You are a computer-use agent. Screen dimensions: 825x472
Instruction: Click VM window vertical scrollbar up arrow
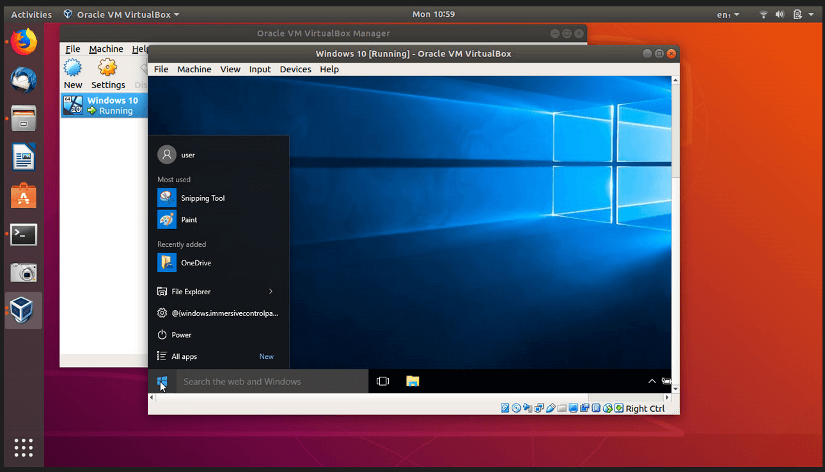(675, 80)
